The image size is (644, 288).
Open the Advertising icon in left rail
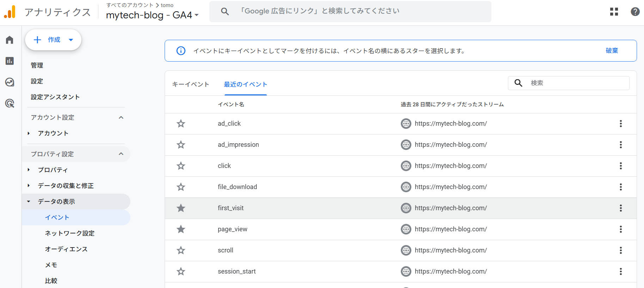pos(10,103)
